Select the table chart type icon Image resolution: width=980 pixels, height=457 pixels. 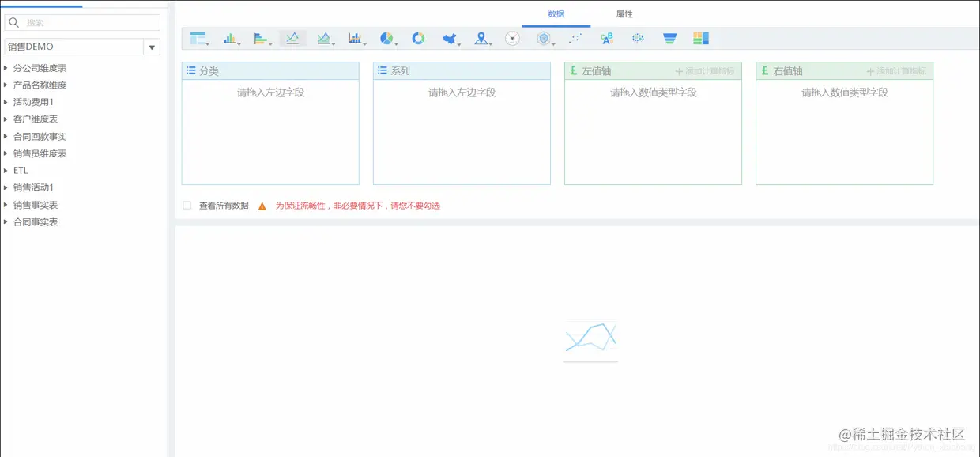198,39
